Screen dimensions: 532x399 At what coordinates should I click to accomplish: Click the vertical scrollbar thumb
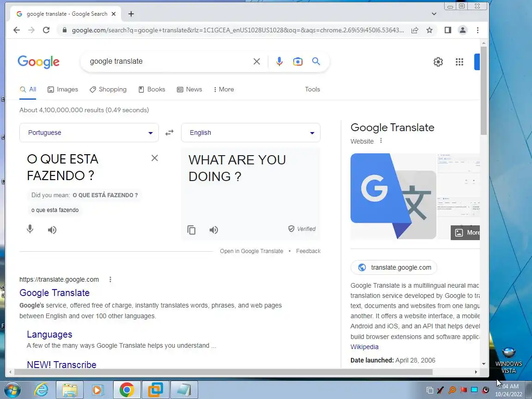(484, 90)
